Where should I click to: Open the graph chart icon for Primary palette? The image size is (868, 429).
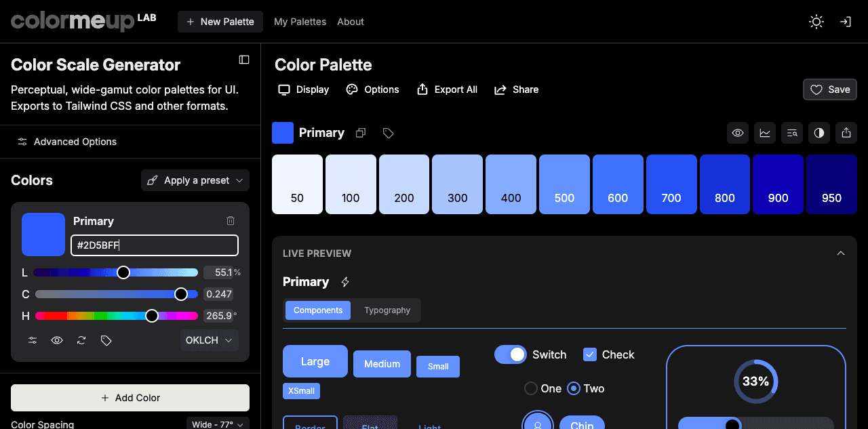click(x=765, y=133)
